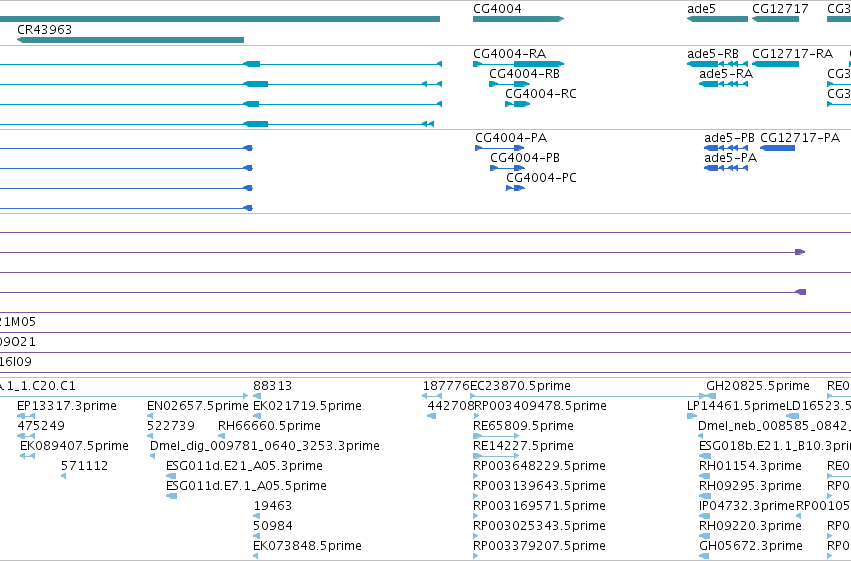Viewport: 851px width, 561px height.
Task: Click the 442708 feature label
Action: [450, 406]
